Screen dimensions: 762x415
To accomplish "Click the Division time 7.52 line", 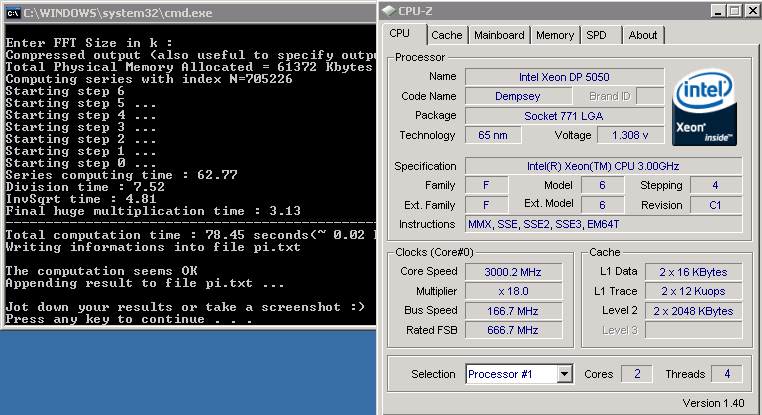I will [x=85, y=187].
